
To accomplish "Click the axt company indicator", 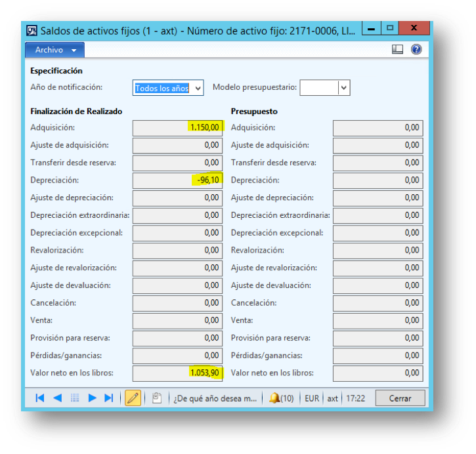I will 332,398.
